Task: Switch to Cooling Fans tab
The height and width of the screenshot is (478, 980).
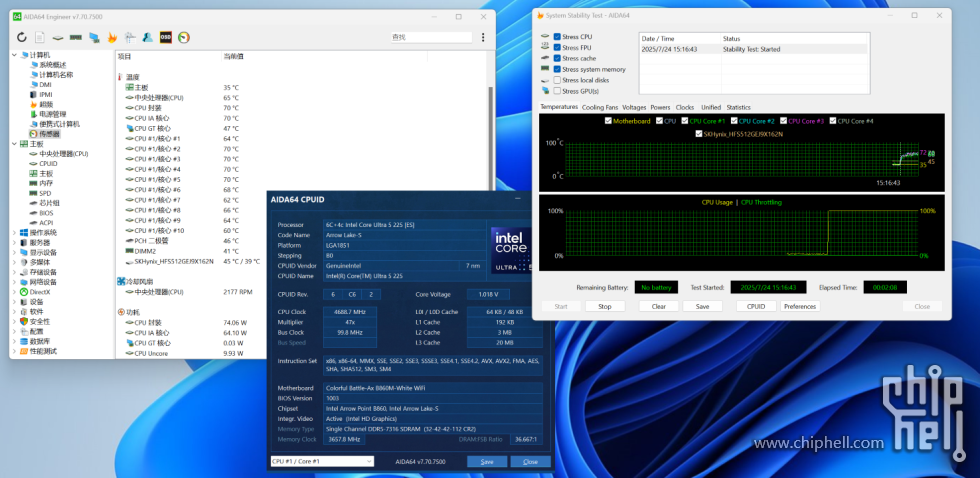Action: pyautogui.click(x=600, y=107)
